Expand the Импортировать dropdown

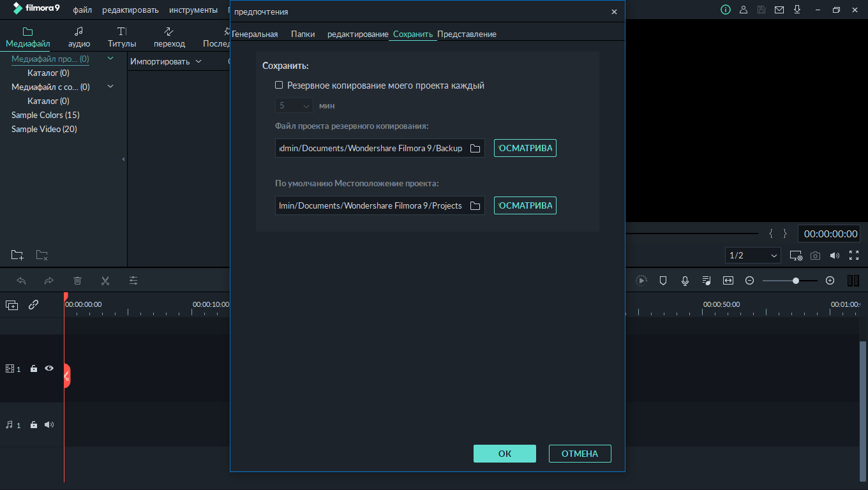(166, 62)
